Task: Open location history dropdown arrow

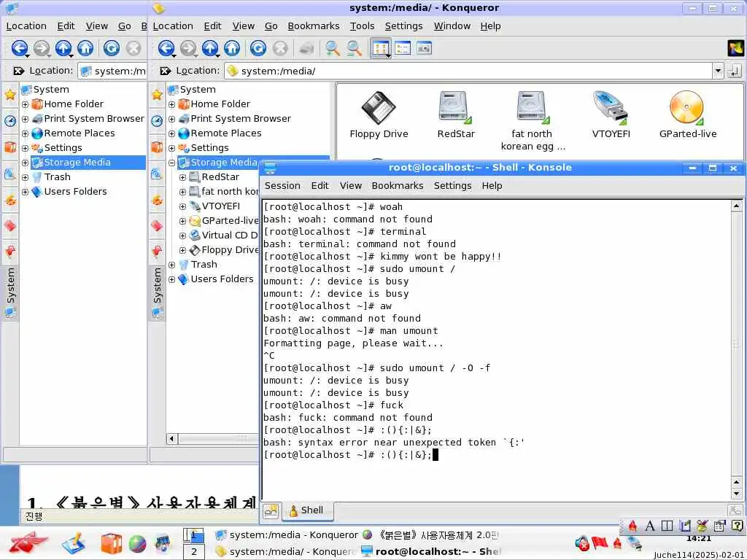Action: tap(718, 71)
